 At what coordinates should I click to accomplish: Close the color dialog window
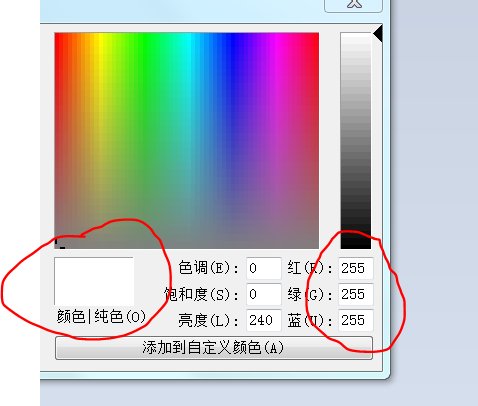click(353, 5)
